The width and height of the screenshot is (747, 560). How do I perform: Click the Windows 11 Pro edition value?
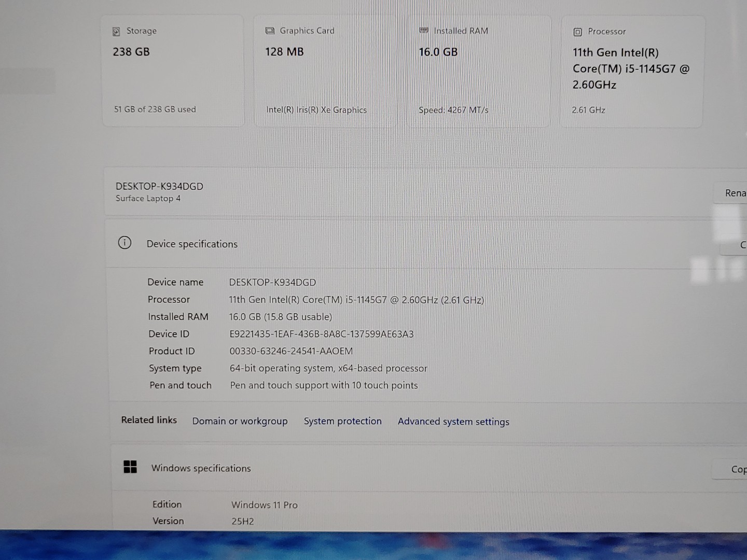[x=265, y=505]
